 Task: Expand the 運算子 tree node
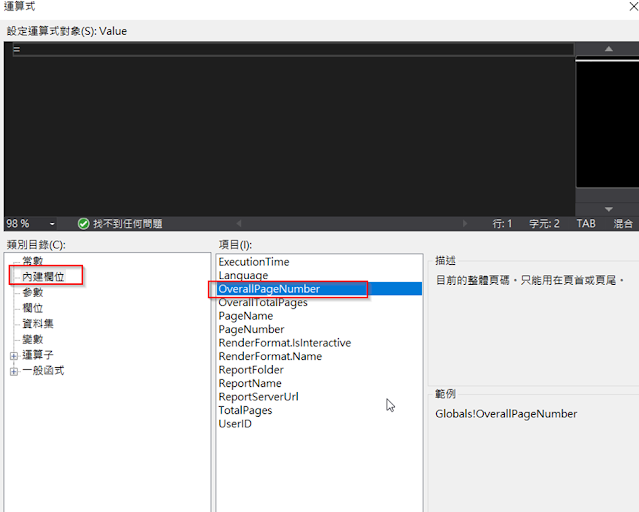point(14,356)
